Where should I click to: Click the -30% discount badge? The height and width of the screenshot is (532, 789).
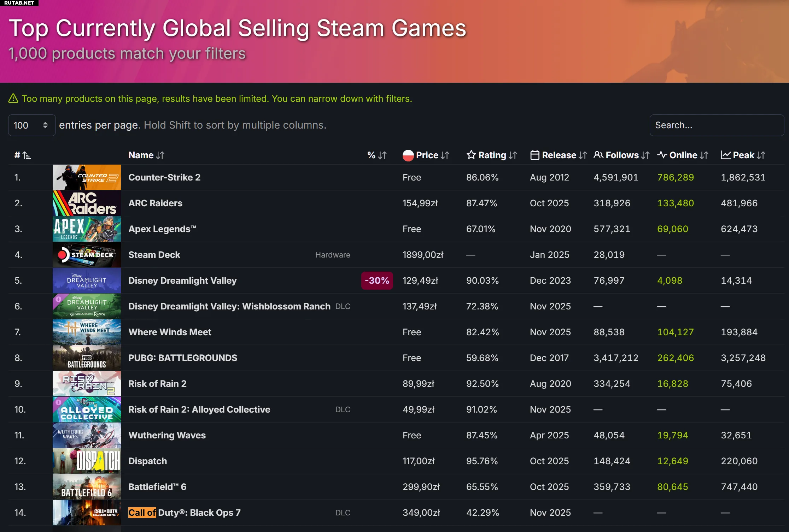coord(377,280)
